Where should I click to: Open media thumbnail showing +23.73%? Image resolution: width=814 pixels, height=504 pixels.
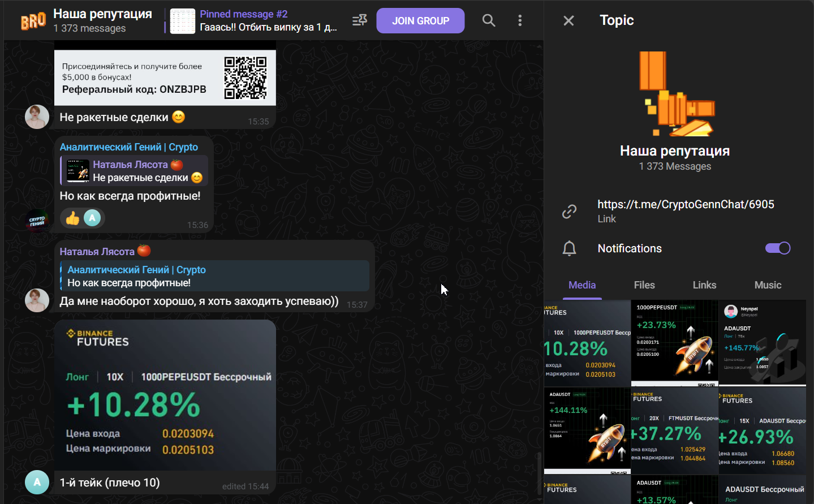(675, 343)
